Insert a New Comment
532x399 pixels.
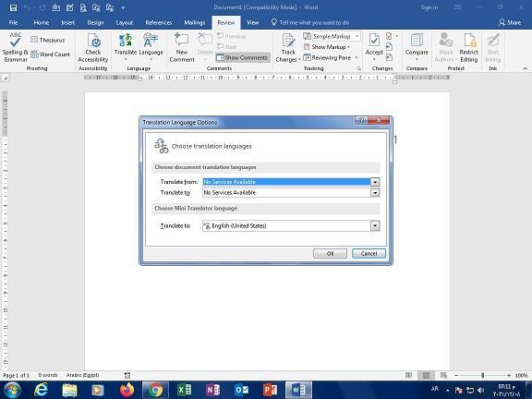(182, 48)
